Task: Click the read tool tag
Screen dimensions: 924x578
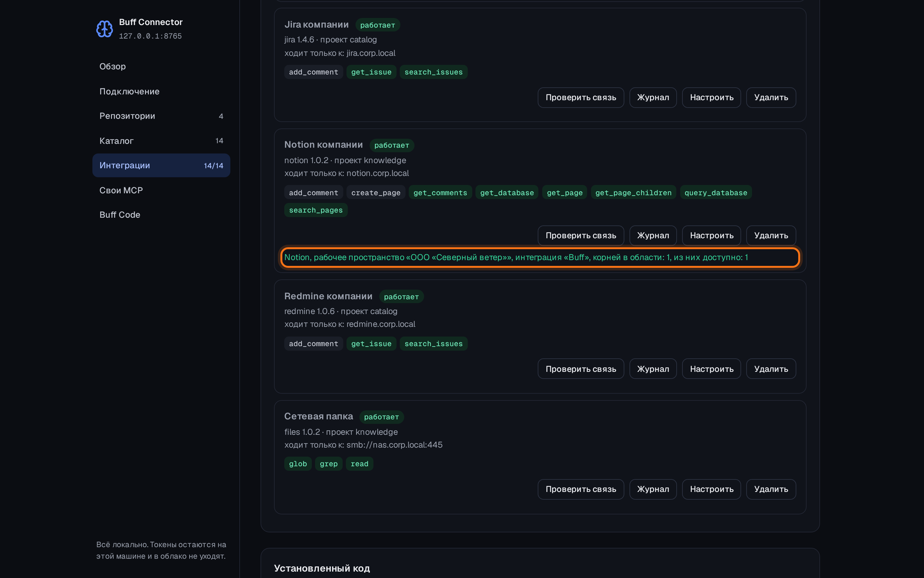Action: (x=360, y=464)
